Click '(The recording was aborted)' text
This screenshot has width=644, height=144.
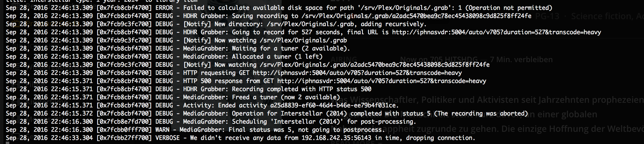coord(481,114)
